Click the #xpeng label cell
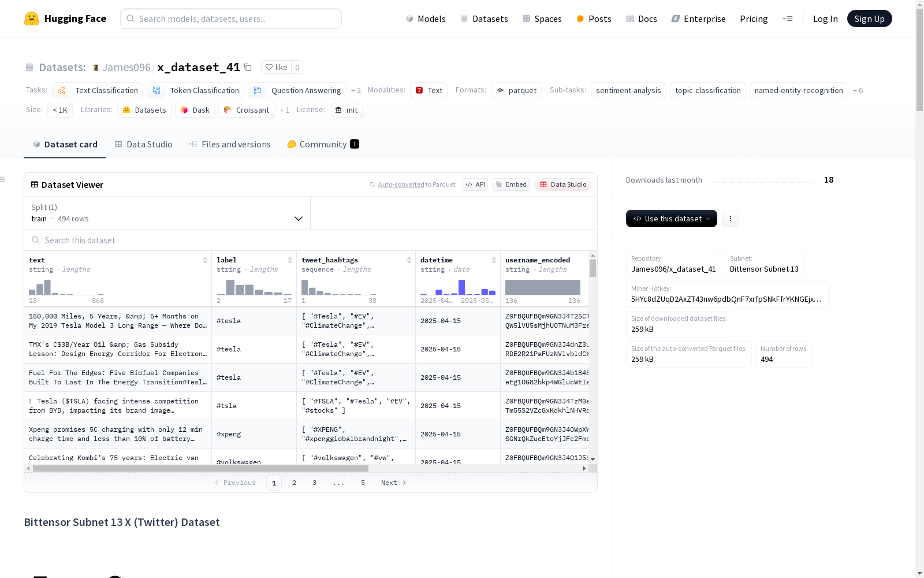The height and width of the screenshot is (578, 924). [254, 434]
